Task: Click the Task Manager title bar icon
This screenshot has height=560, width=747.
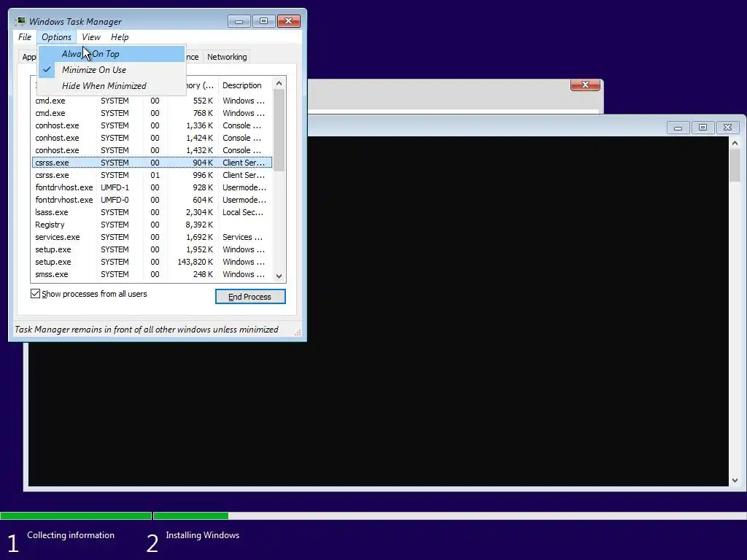Action: (20, 21)
